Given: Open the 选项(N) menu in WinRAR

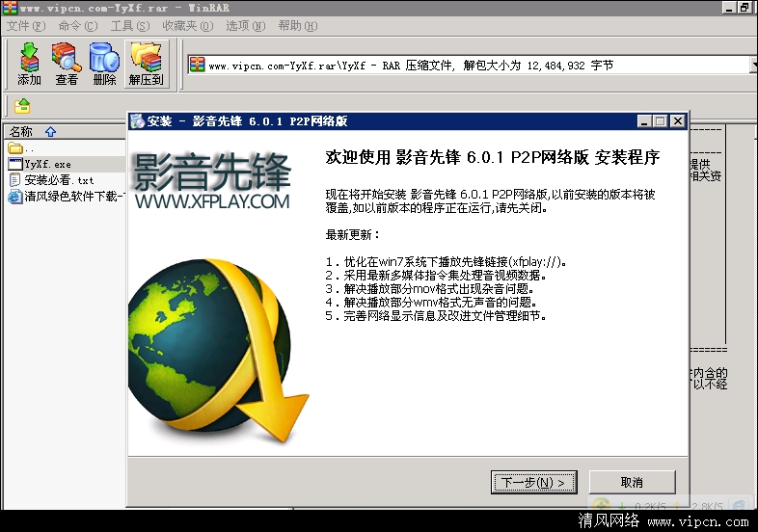Looking at the screenshot, I should tap(246, 26).
